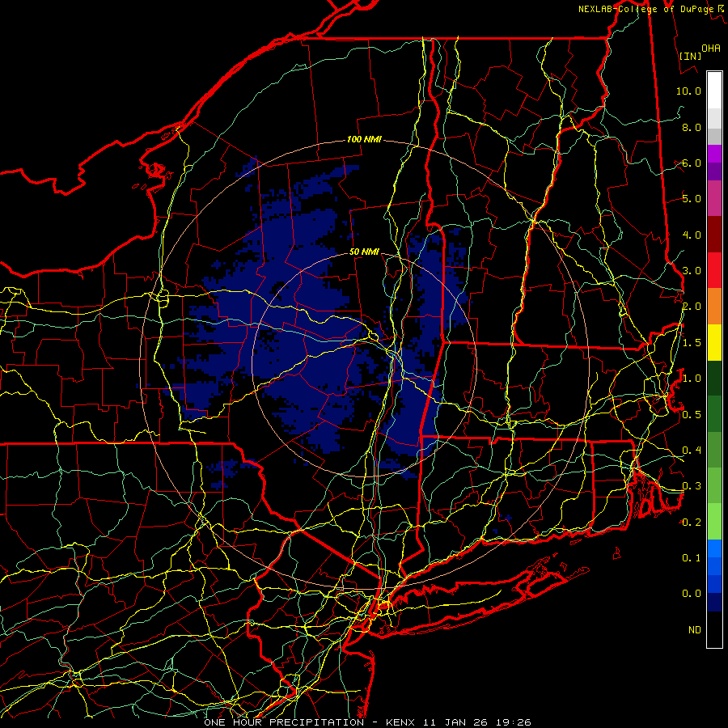Click the 2.0 legend value

click(x=692, y=307)
